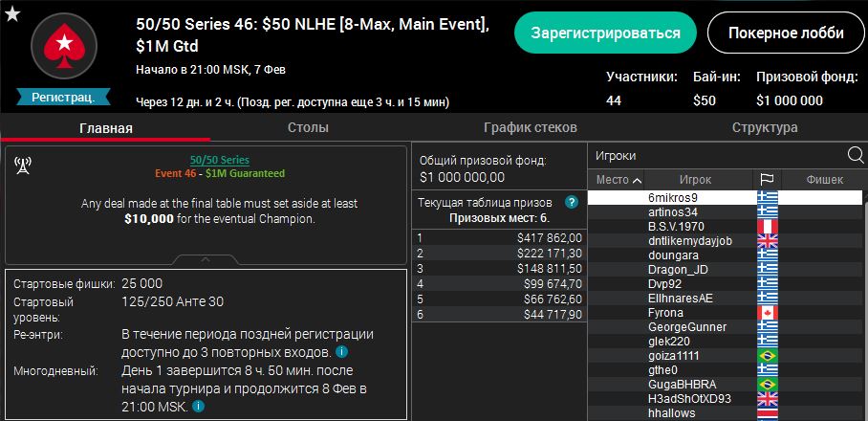Follow the 50/50 Series link
868x421 pixels.
click(220, 160)
